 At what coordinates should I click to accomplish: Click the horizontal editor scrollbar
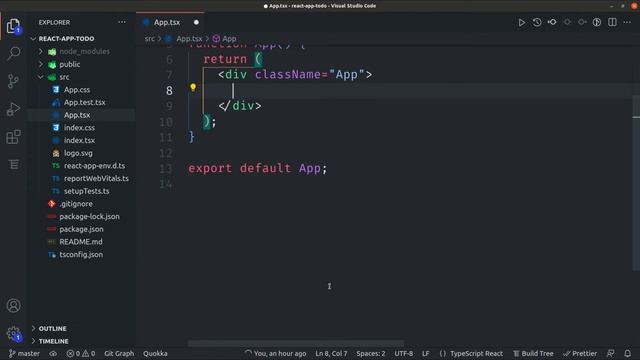point(296,343)
